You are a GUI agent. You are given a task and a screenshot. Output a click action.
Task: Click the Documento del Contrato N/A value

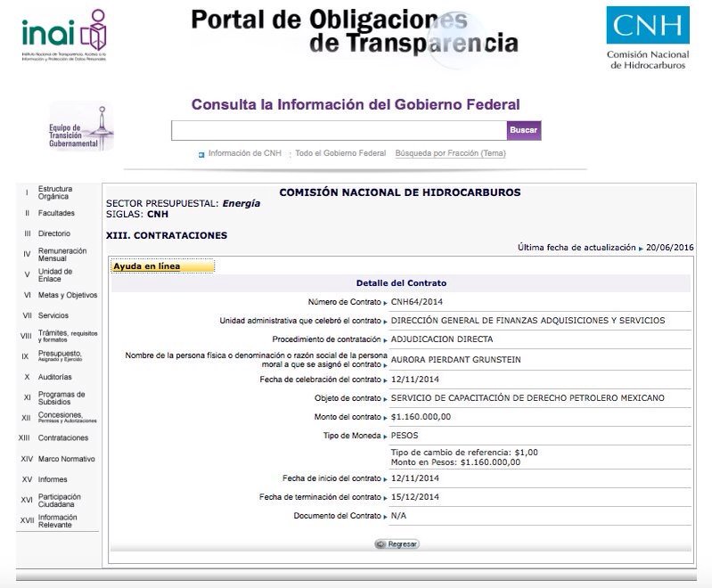tap(398, 516)
